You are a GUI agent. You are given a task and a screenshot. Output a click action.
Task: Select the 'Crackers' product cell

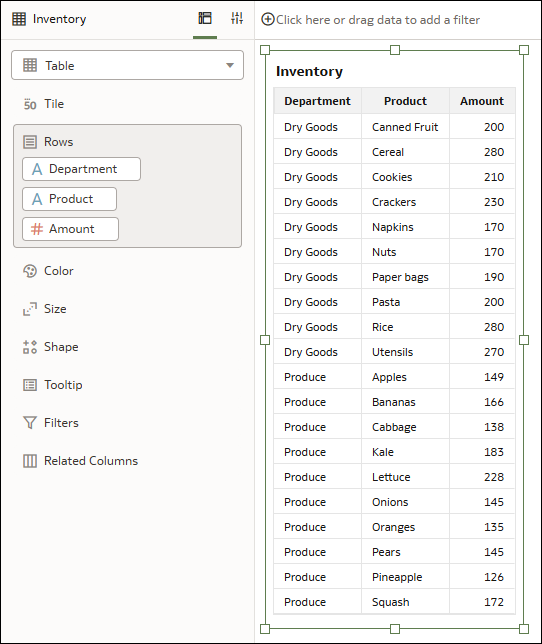tap(405, 202)
